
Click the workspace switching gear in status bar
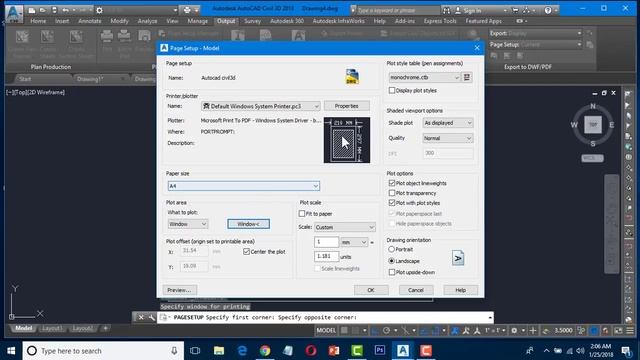514,330
